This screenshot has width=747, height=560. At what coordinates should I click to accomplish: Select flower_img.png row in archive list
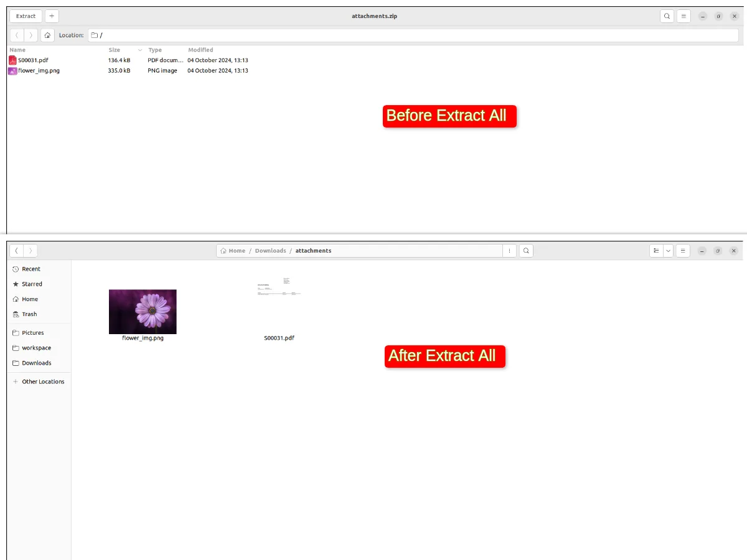pos(128,71)
